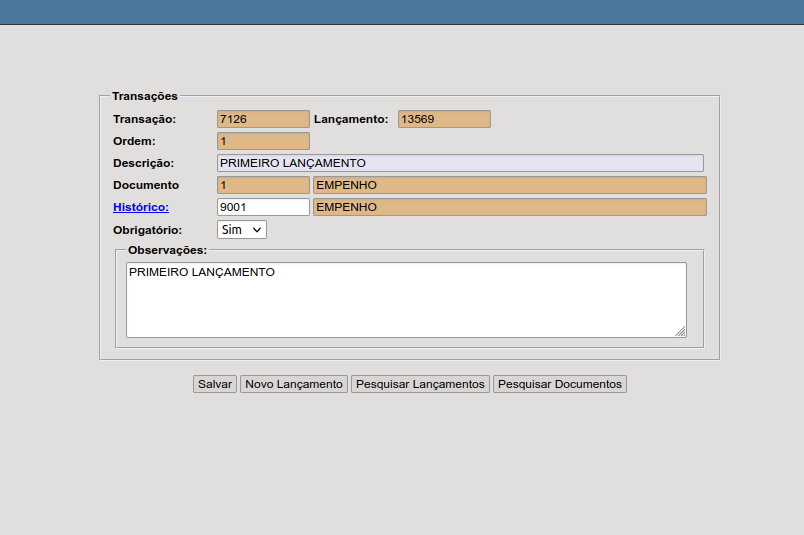Click the Pesquisar Documentos button
The height and width of the screenshot is (535, 804).
(x=559, y=384)
